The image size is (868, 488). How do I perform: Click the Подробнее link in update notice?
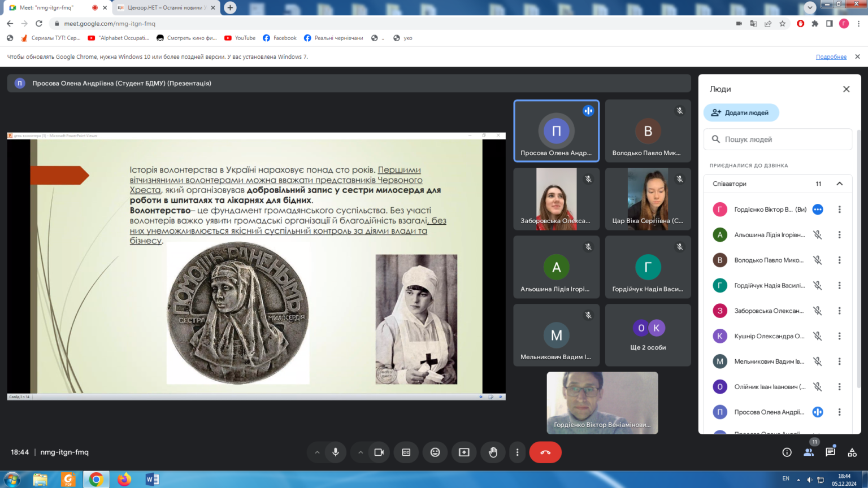[x=831, y=57]
